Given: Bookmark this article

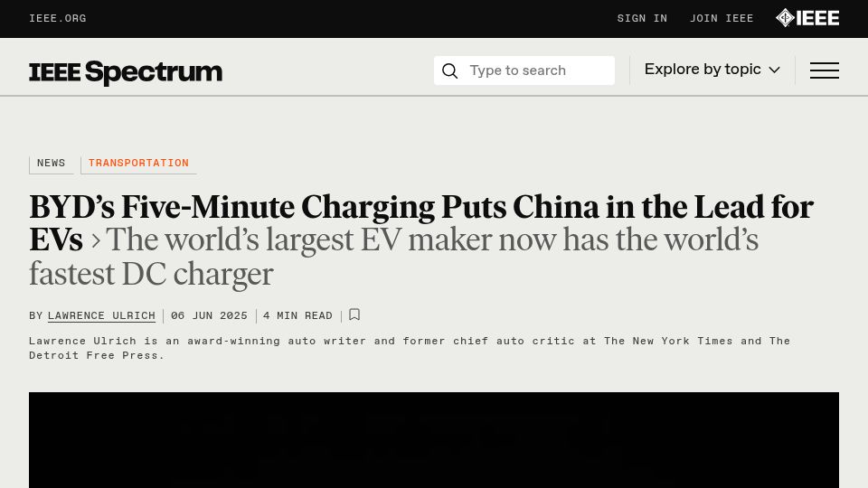Looking at the screenshot, I should 354,314.
